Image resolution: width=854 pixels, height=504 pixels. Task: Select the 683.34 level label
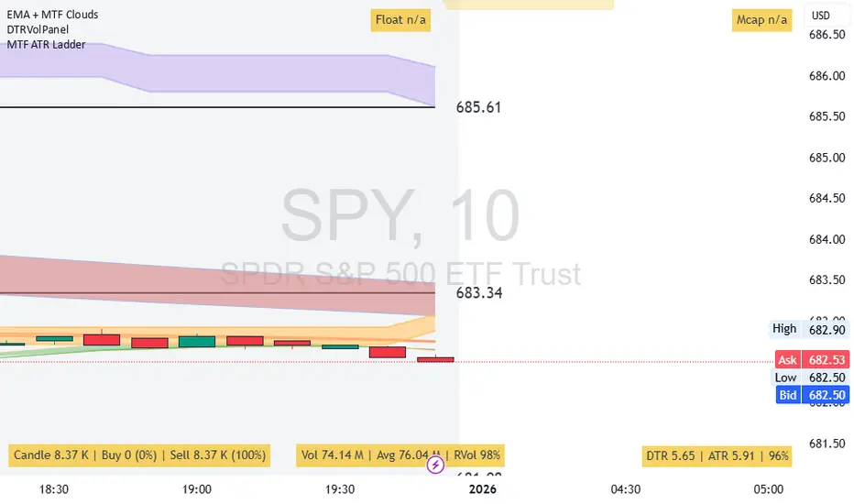pyautogui.click(x=478, y=293)
